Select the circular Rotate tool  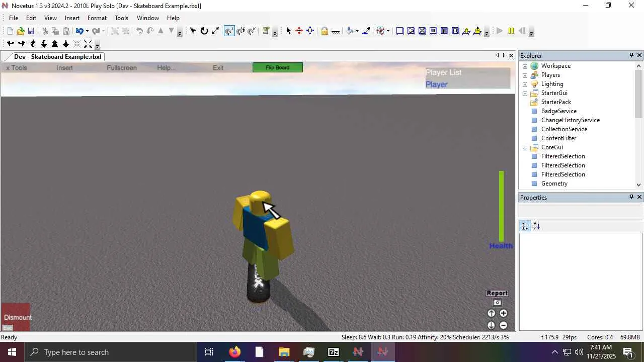click(x=204, y=31)
